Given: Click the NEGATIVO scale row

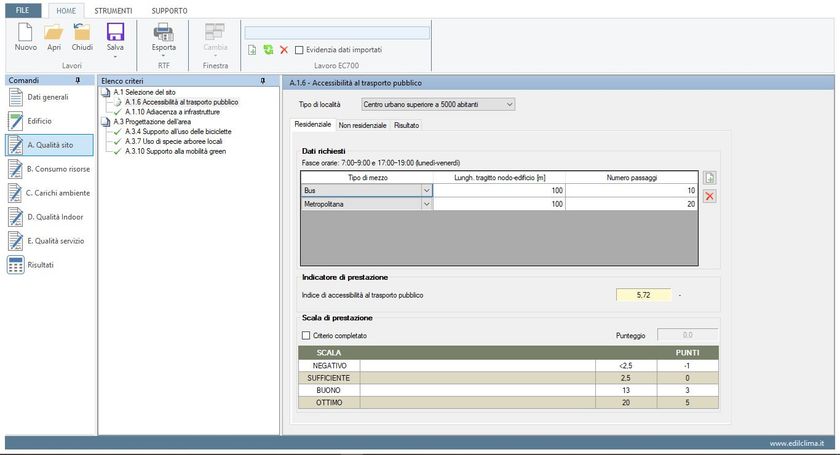Looking at the screenshot, I should click(x=508, y=366).
